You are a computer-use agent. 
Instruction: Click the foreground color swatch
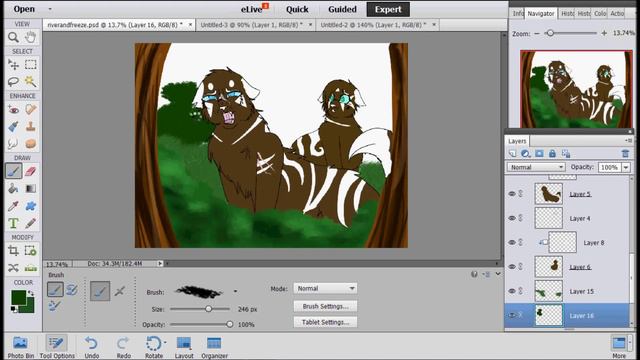[x=18, y=298]
